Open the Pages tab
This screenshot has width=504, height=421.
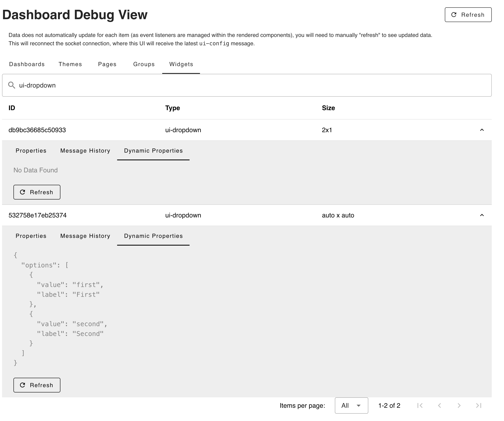click(x=107, y=64)
